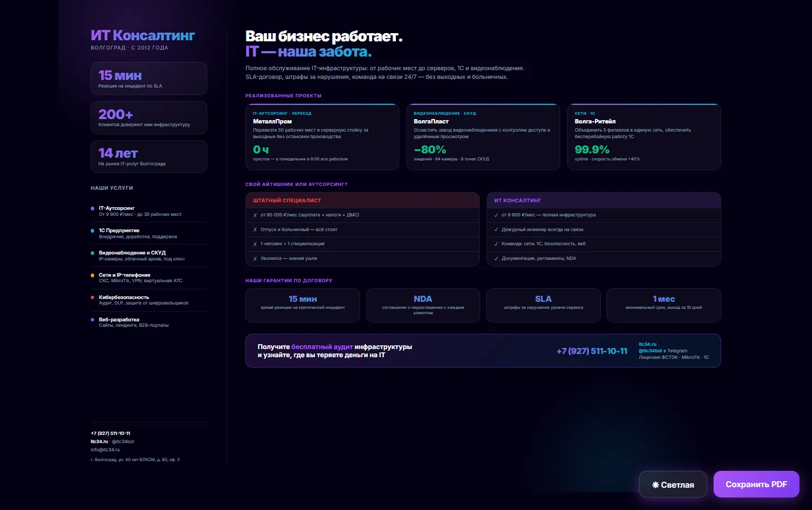The height and width of the screenshot is (510, 812).
Task: Click the cross mark next to Уволился — знания ушли
Action: (x=255, y=259)
